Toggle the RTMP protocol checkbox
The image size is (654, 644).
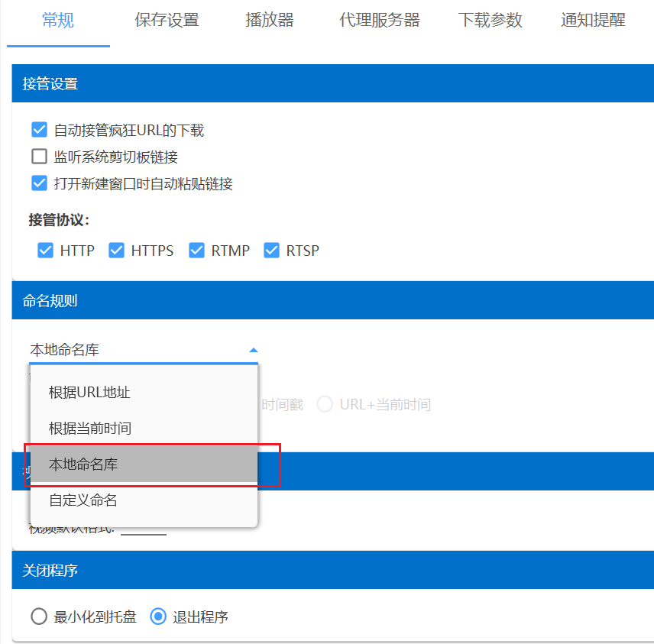196,251
